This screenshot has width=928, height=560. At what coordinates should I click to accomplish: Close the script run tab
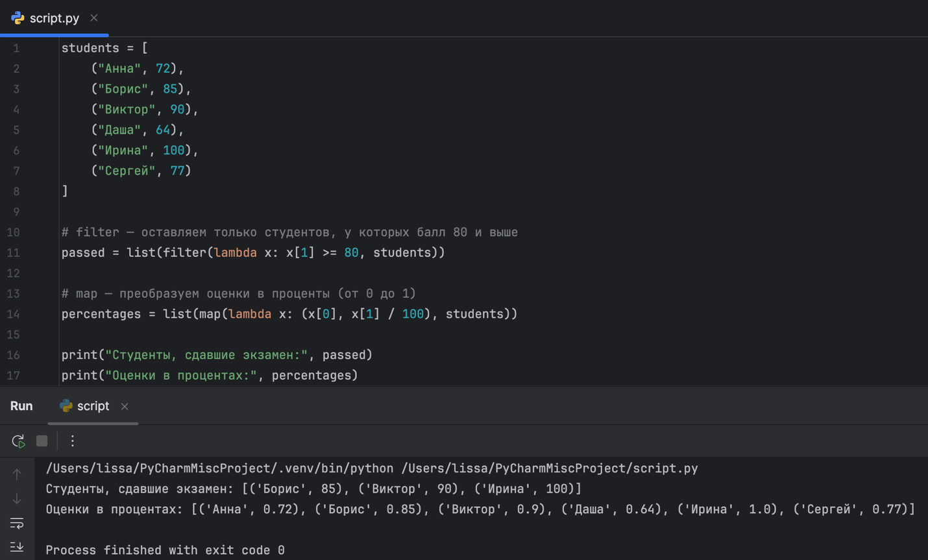pos(125,406)
